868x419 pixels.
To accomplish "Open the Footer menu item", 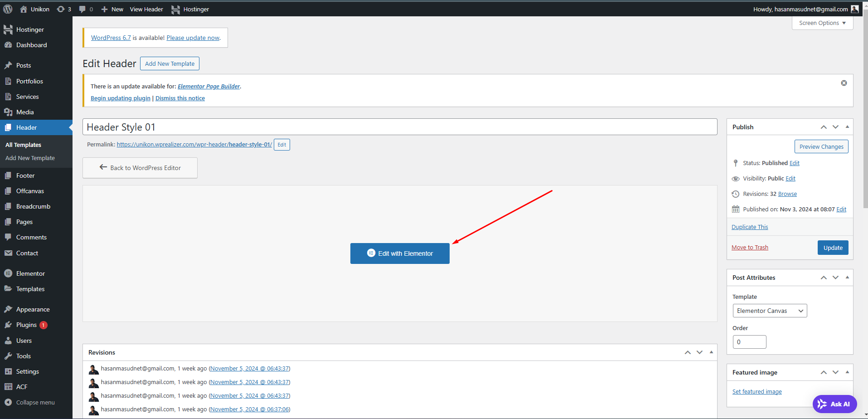I will pos(25,175).
